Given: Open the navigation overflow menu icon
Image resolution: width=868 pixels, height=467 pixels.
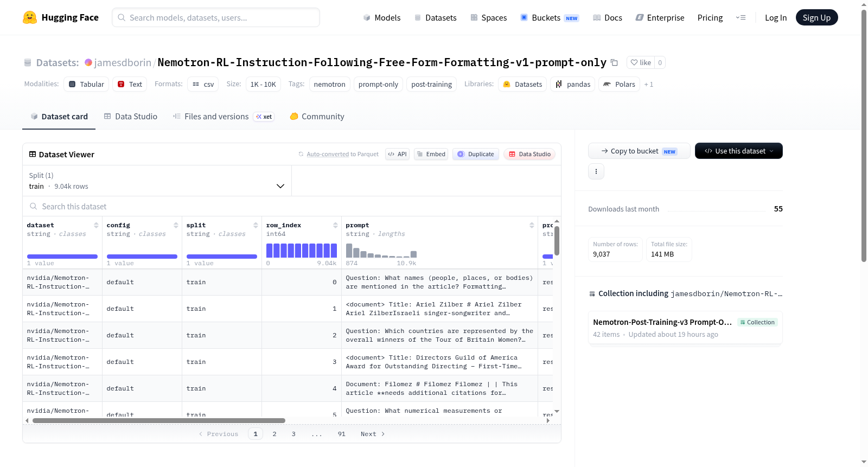Looking at the screenshot, I should [x=741, y=17].
